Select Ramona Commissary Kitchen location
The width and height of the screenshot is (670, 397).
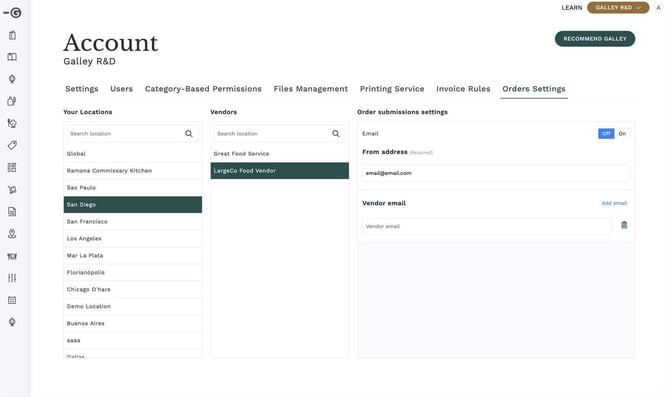pyautogui.click(x=132, y=171)
